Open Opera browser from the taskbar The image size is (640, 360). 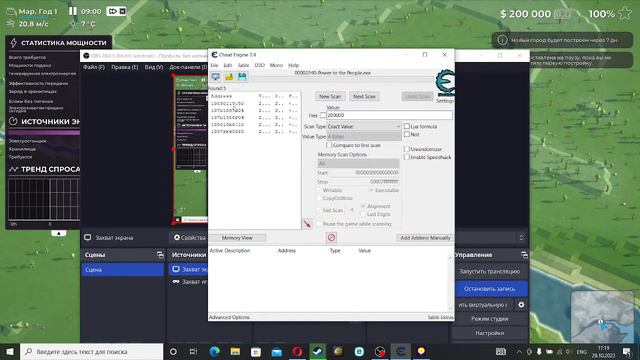(x=297, y=351)
